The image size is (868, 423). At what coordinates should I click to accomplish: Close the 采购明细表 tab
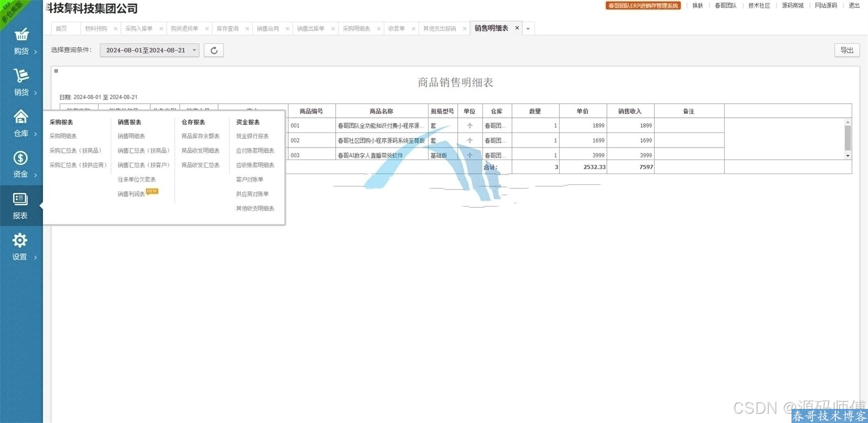pyautogui.click(x=378, y=29)
